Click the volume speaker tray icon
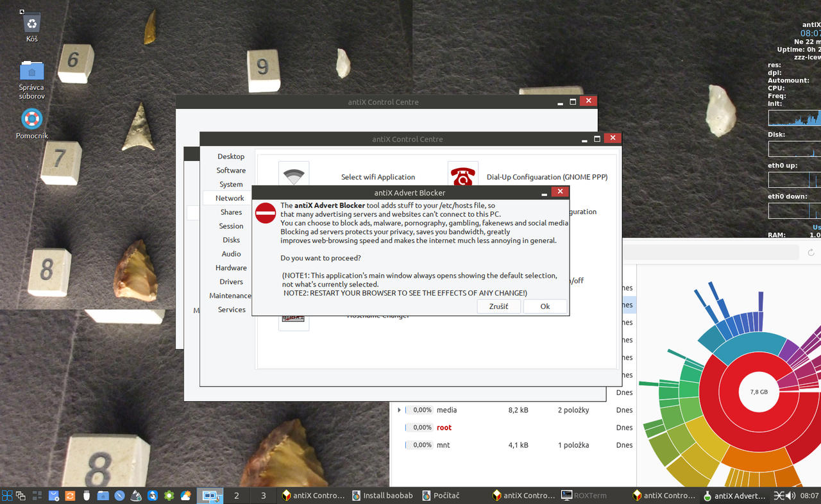This screenshot has height=504, width=821. click(x=791, y=496)
